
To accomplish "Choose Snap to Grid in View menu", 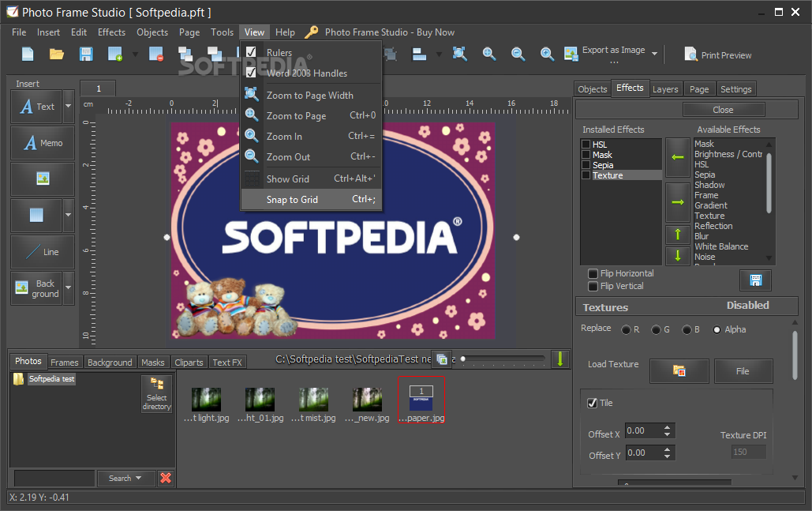I will point(311,200).
